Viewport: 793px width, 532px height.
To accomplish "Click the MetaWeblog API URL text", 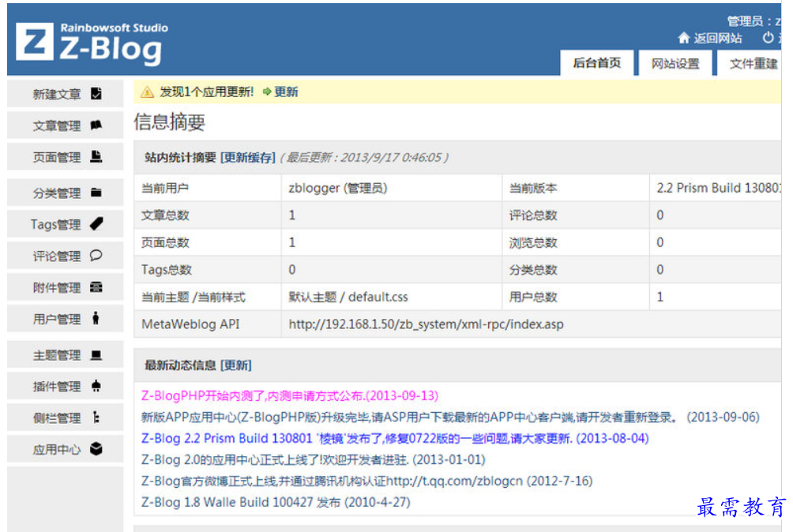I will [426, 324].
